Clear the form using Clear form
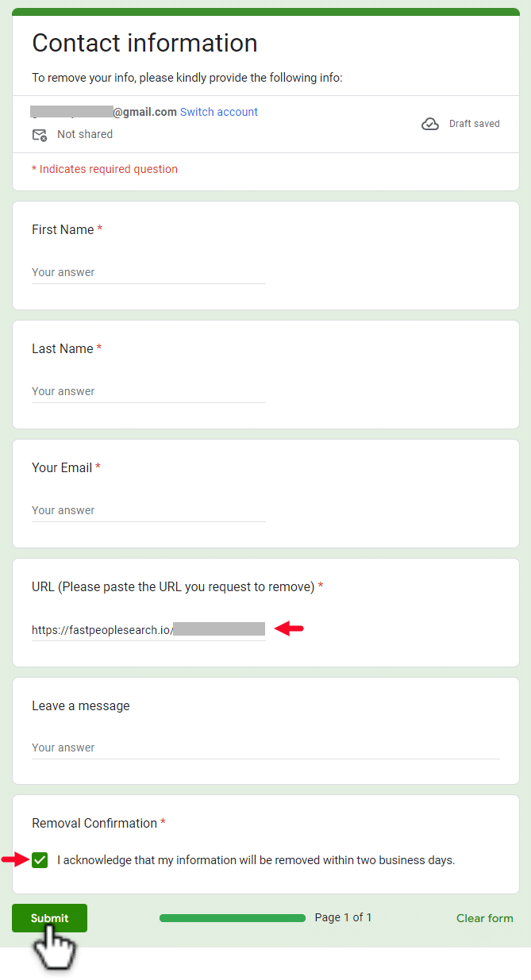This screenshot has width=531, height=980. [484, 918]
